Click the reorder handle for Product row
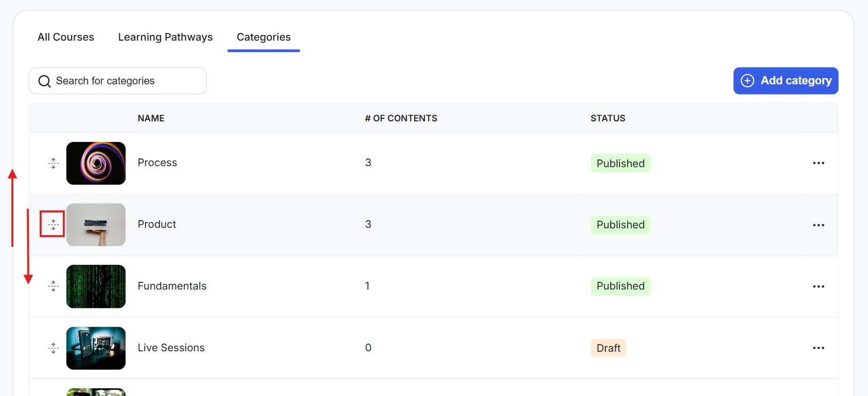Viewport: 868px width, 396px height. tap(53, 225)
